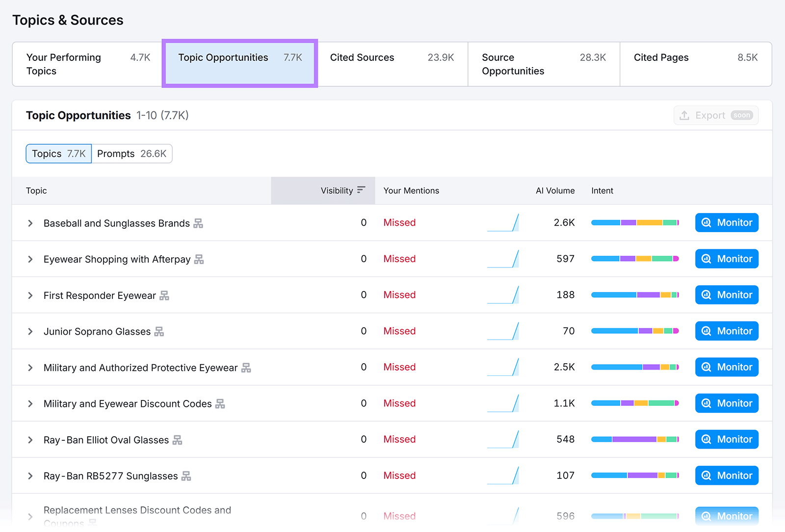Switch to the Prompts 26.6K view

click(x=132, y=153)
